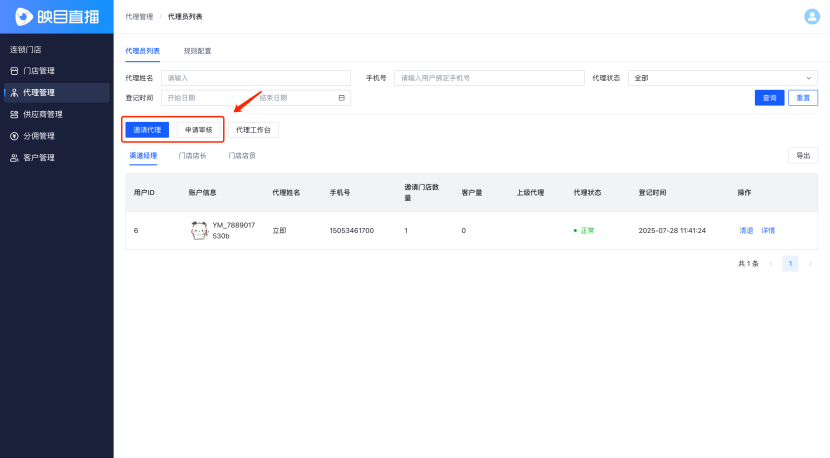Click the 立即 agent name cell
Screen dimensions: 830x458
279,231
